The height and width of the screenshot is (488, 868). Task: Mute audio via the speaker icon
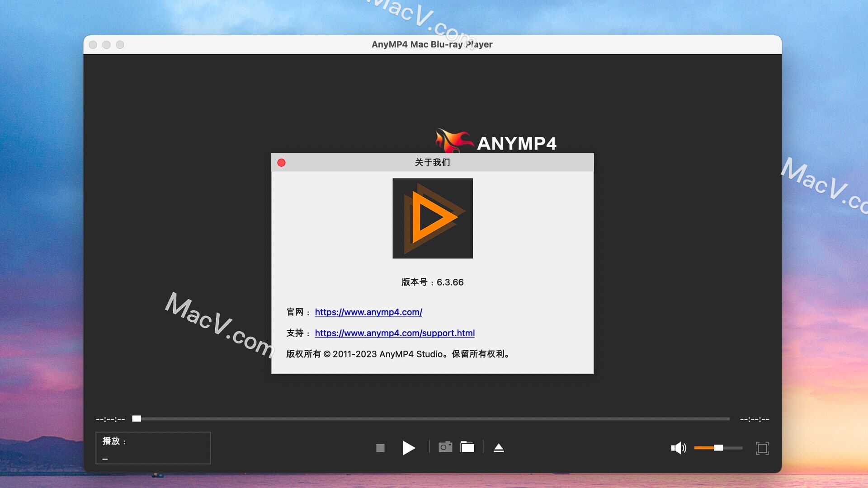(x=679, y=448)
